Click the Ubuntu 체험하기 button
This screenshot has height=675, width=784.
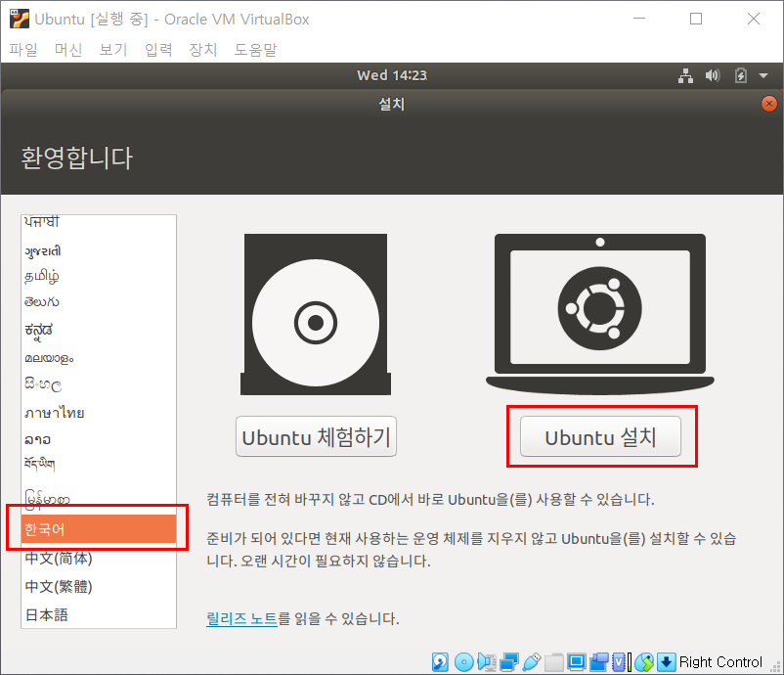316,437
